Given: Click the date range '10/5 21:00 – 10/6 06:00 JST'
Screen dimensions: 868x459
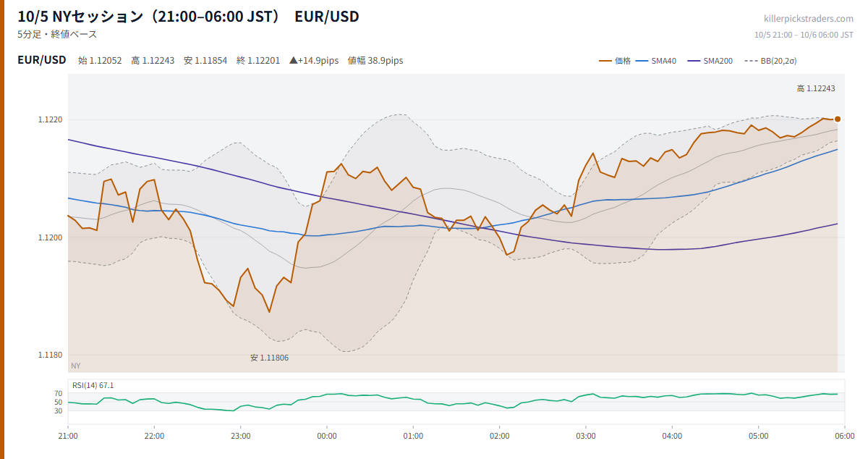Looking at the screenshot, I should (804, 35).
